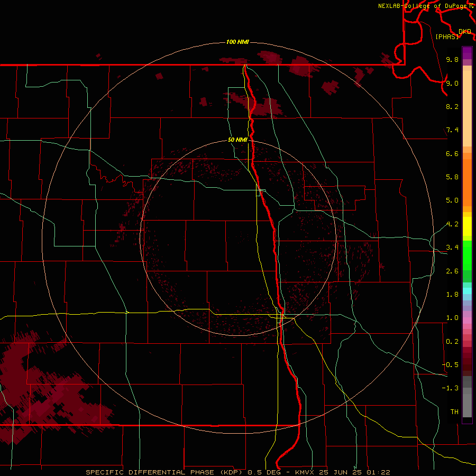Click the SPECIFIC DIFFERENTIAL PHASE (KDP) caption
The image size is (476, 476).
click(165, 472)
